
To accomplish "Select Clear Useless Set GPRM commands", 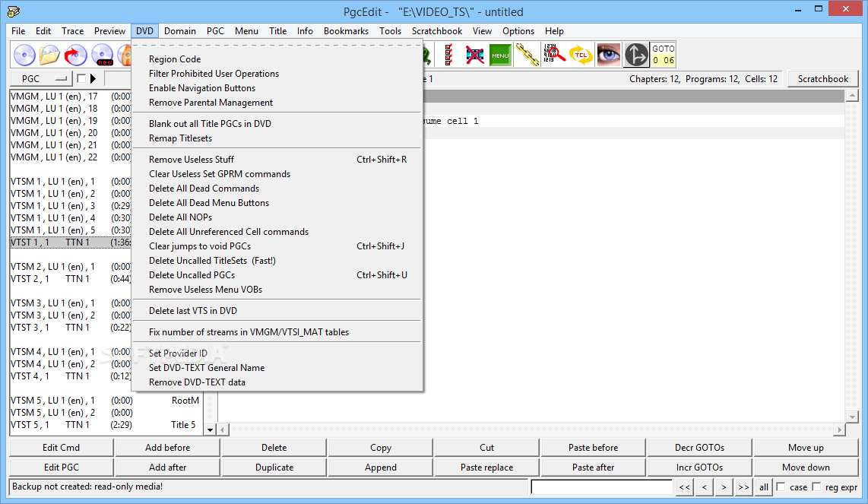I will (x=277, y=174).
